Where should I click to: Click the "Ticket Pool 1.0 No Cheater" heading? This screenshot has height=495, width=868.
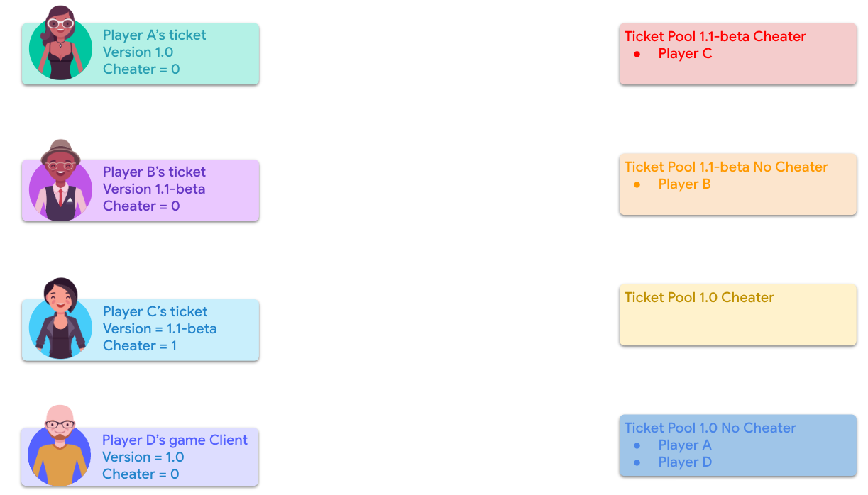(710, 428)
